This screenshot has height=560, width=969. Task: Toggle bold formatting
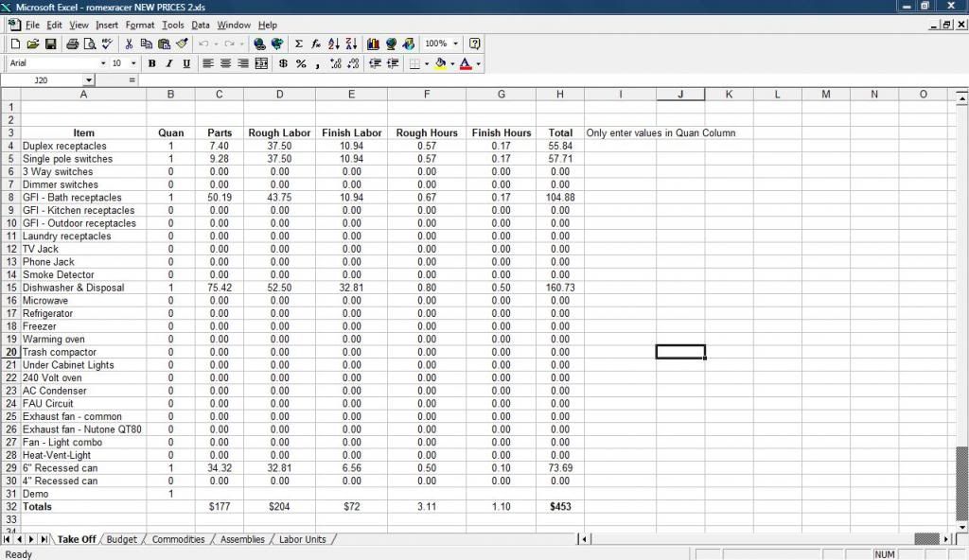(x=152, y=63)
